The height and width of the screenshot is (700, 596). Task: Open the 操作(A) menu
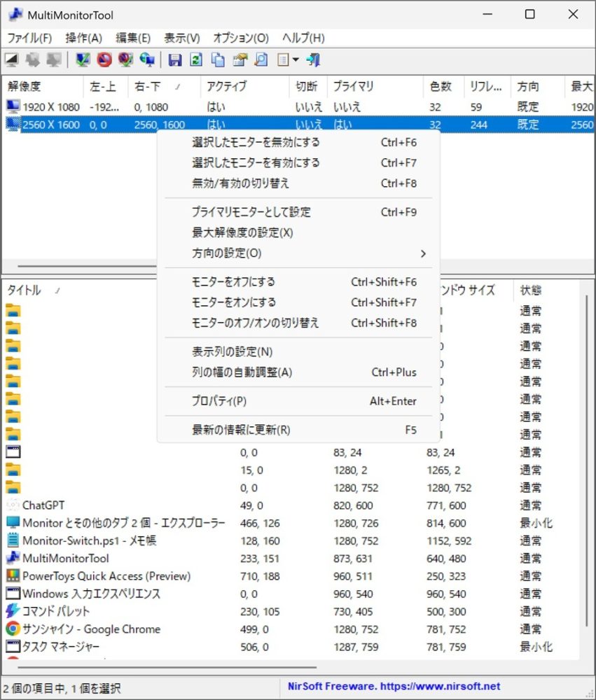pyautogui.click(x=83, y=38)
